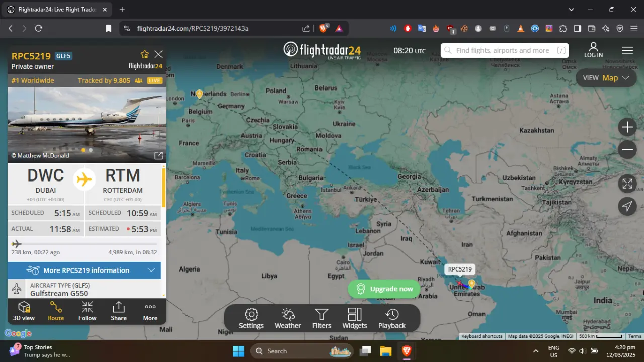The image size is (644, 362).
Task: Click Follow to track the aircraft
Action: (87, 311)
